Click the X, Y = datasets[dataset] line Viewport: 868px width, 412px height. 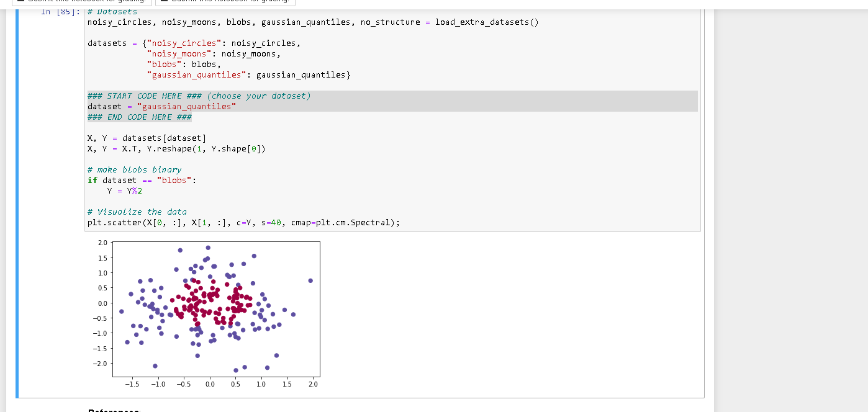[147, 138]
